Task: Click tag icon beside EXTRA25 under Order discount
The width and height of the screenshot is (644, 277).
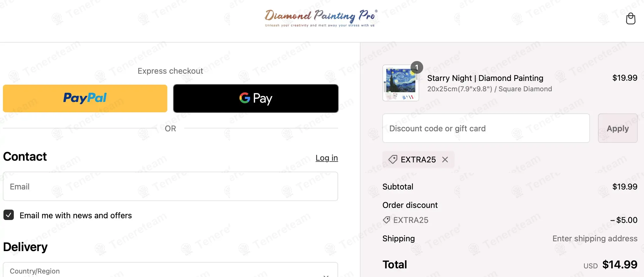Action: [x=386, y=220]
